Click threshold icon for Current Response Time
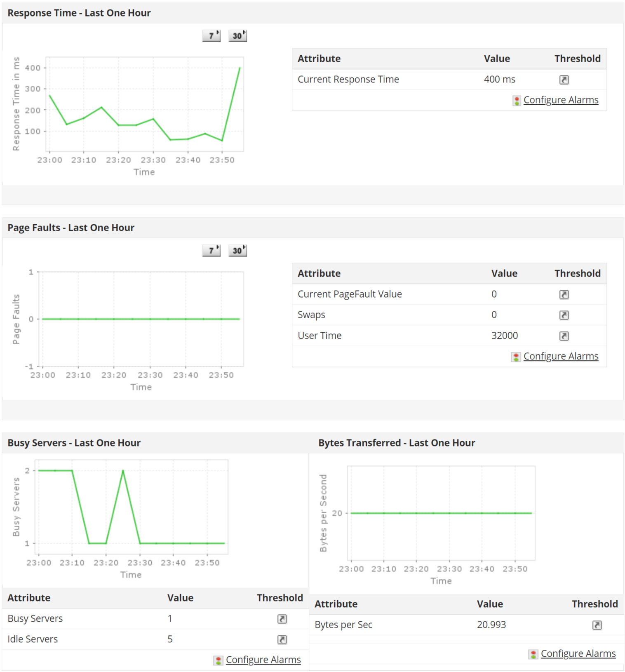Viewport: 625px width, 672px height. click(x=564, y=80)
